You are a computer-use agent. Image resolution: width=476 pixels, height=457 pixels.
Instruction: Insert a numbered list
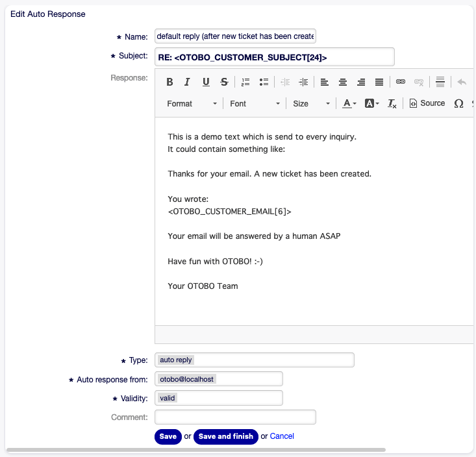click(245, 82)
